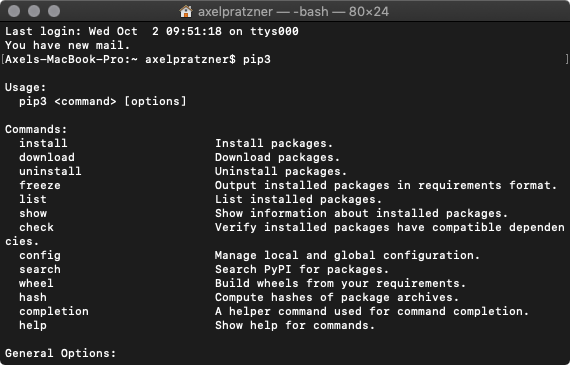Click the 'General Options:' heading
This screenshot has height=365, width=570.
click(x=61, y=353)
